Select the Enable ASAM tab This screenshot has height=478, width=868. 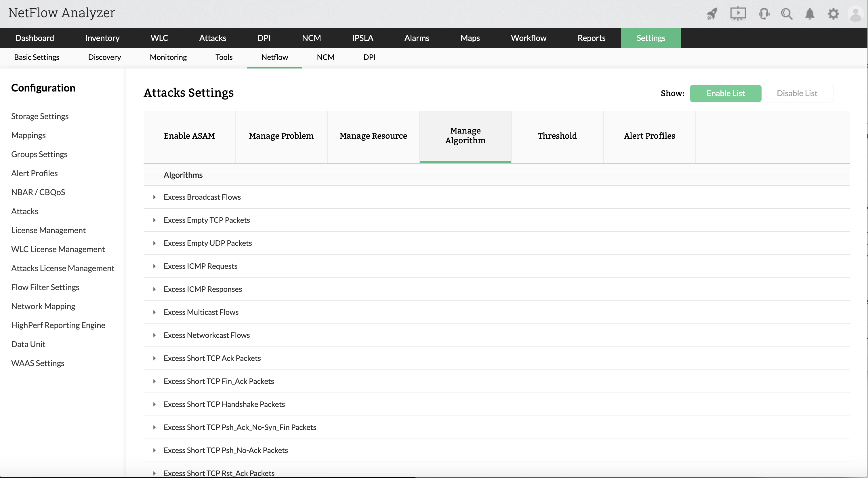(x=189, y=136)
